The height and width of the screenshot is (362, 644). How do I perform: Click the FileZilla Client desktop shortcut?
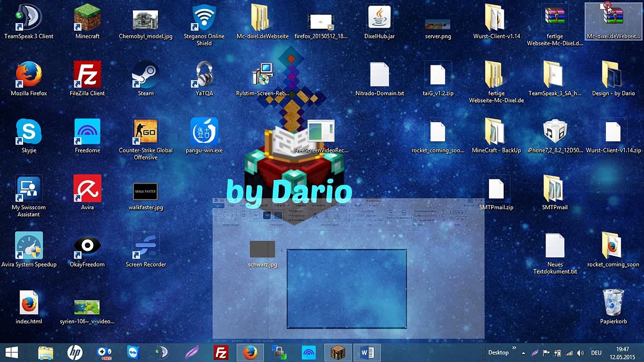87,79
